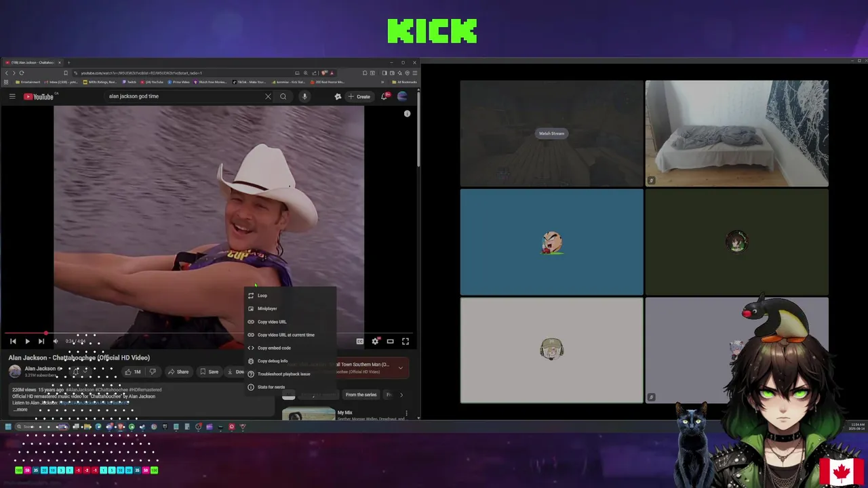The height and width of the screenshot is (488, 868).
Task: Select Miniplayer in the context menu
Action: 290,308
